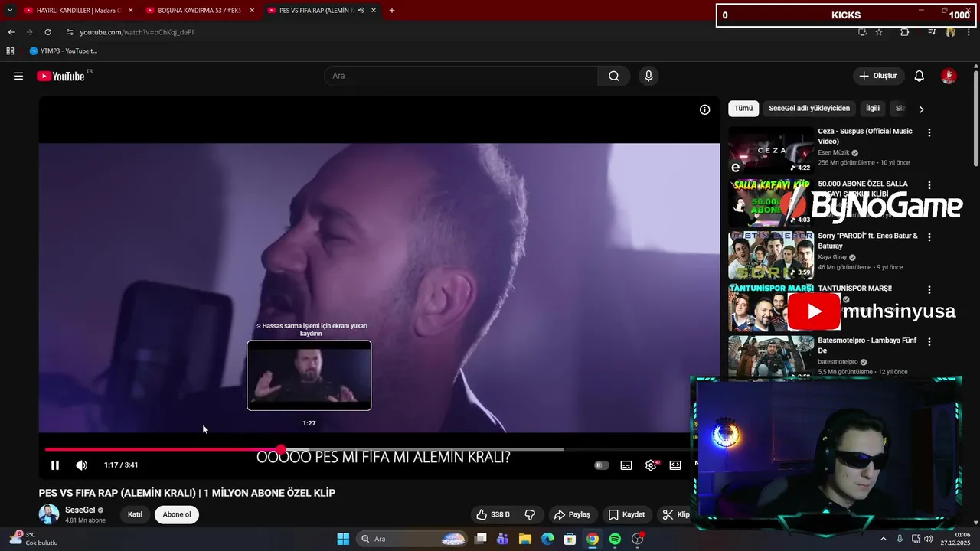Open YouTube notifications bell
Screen dimensions: 980x551
(x=920, y=76)
